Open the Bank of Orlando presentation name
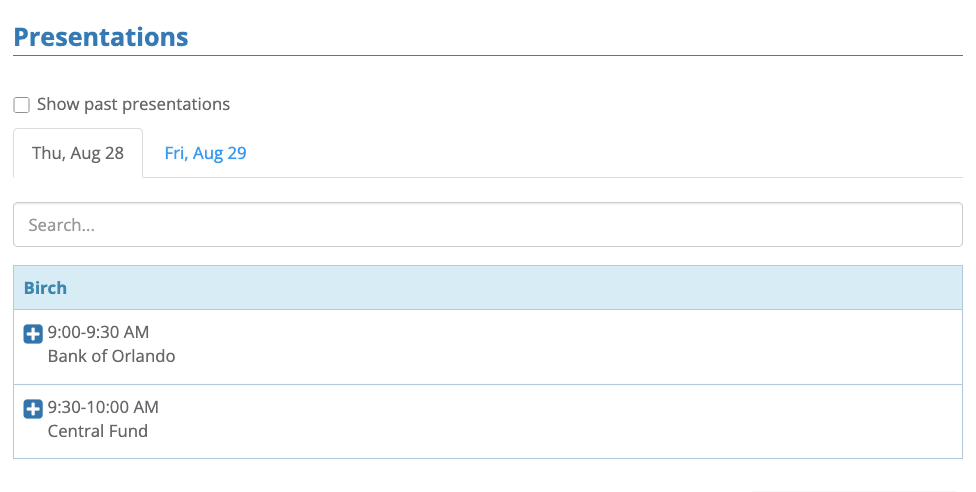This screenshot has height=492, width=976. tap(111, 356)
